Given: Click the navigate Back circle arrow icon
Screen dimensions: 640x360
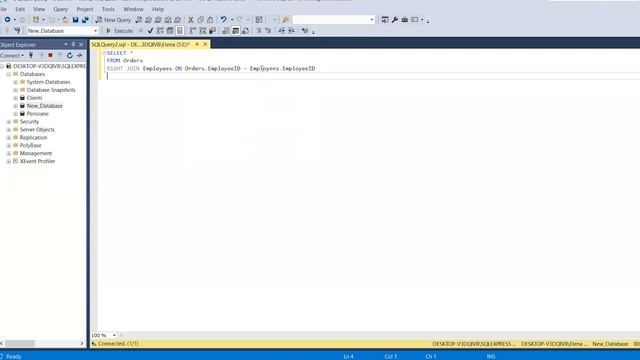Looking at the screenshot, I should click(7, 20).
